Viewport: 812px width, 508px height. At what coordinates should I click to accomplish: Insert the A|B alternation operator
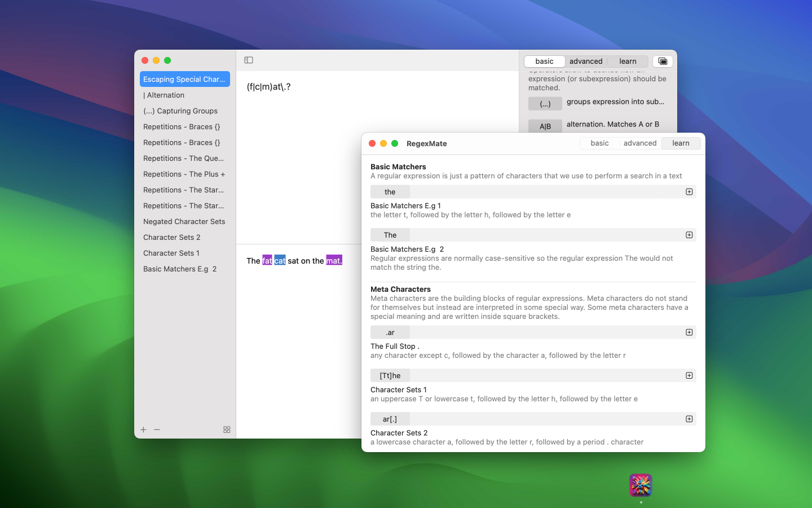point(545,126)
